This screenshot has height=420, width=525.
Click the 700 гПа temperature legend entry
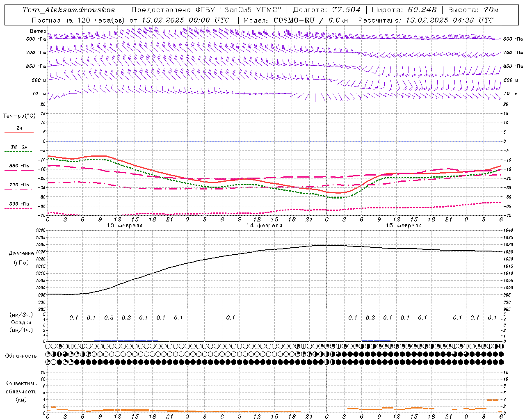[x=19, y=185]
